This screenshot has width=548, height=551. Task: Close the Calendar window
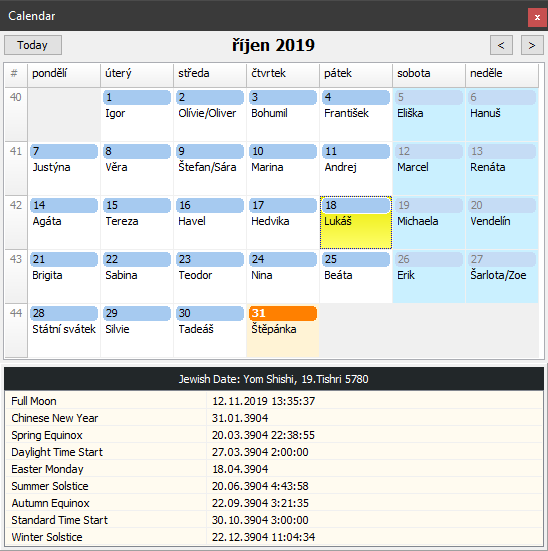click(537, 17)
